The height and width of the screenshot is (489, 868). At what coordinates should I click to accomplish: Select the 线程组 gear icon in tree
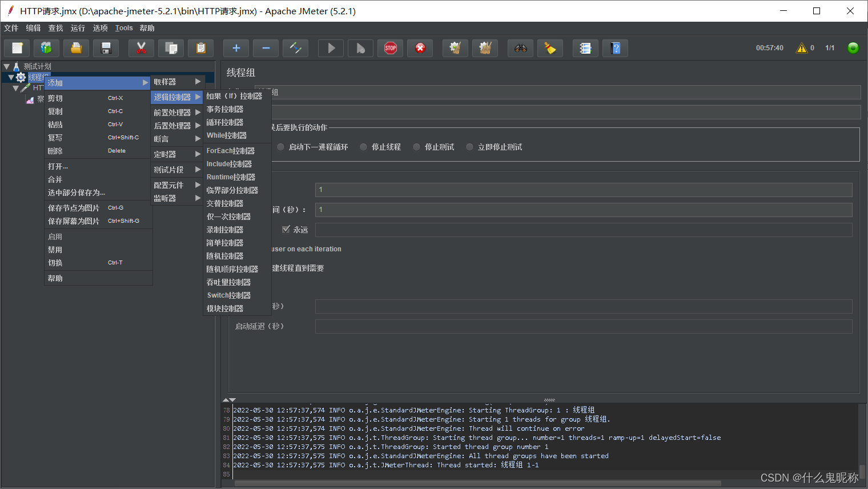pos(21,77)
